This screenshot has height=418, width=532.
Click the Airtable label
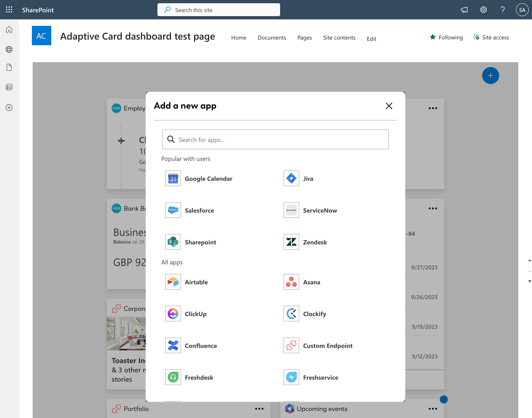point(196,282)
